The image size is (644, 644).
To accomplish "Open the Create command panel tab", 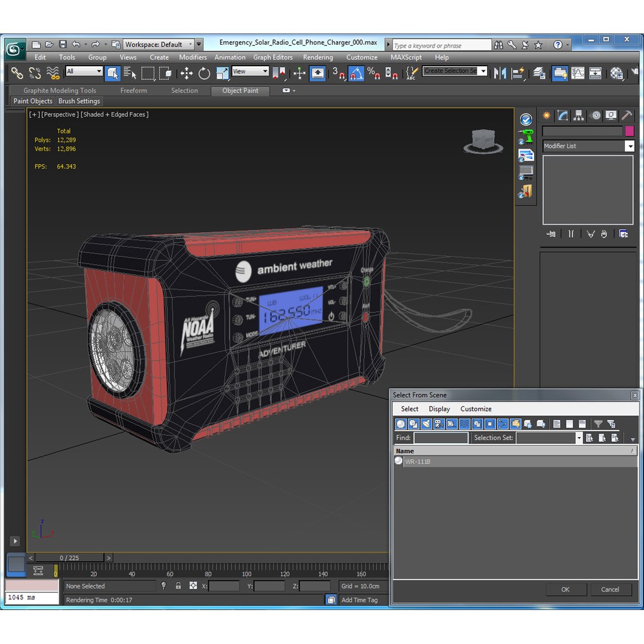I will [x=547, y=116].
